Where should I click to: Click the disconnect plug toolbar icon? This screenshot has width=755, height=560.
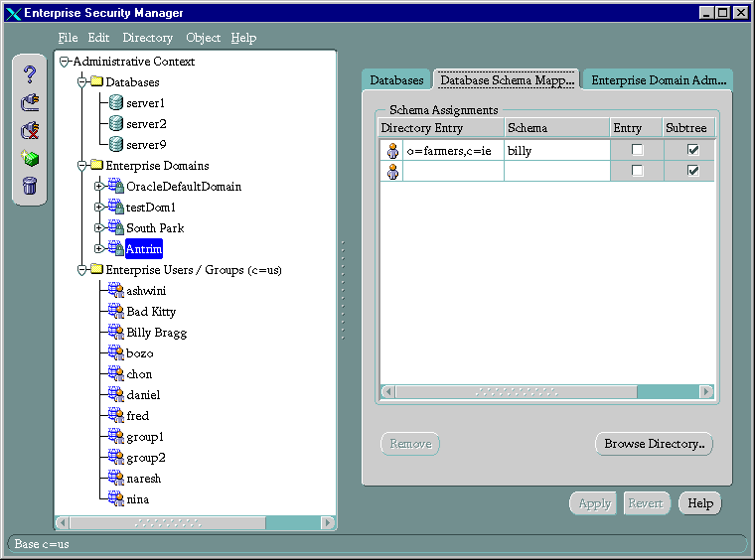pos(30,130)
